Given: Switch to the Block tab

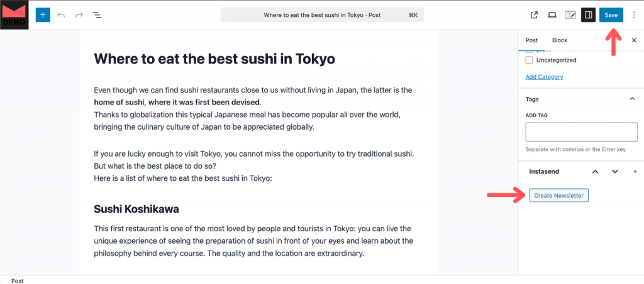Looking at the screenshot, I should [559, 40].
